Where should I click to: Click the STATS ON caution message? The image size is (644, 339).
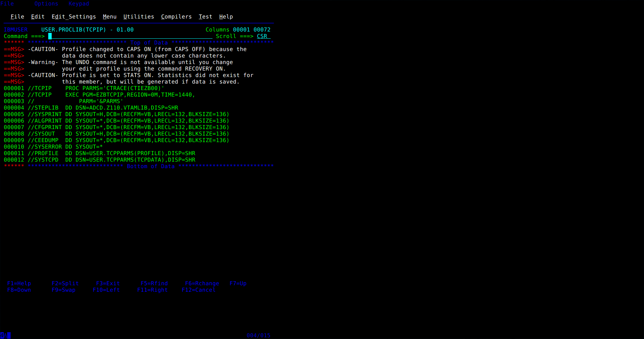[x=128, y=75]
